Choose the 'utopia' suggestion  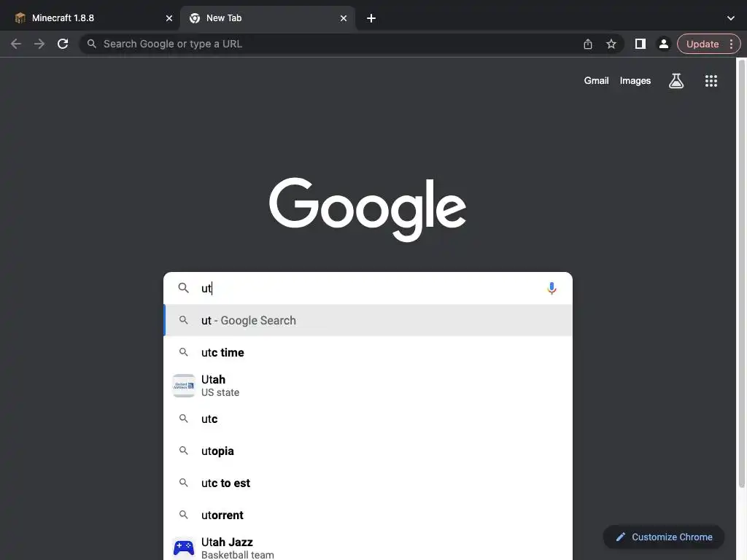pyautogui.click(x=368, y=451)
